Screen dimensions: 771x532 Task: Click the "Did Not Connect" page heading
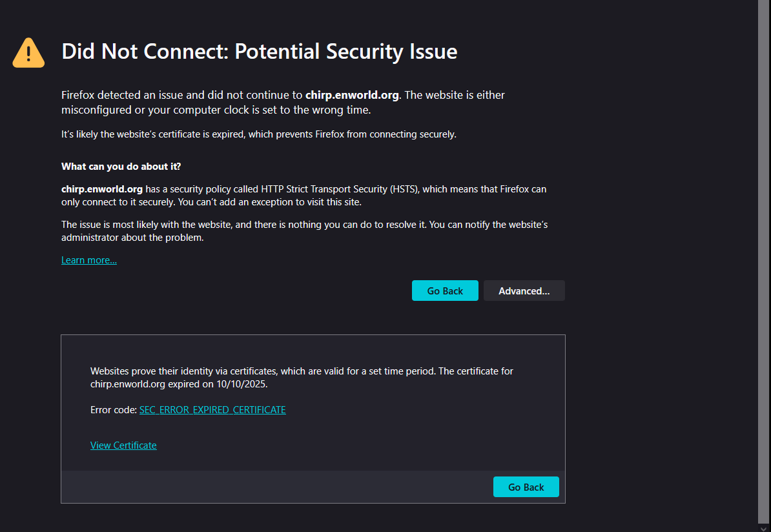(x=259, y=52)
